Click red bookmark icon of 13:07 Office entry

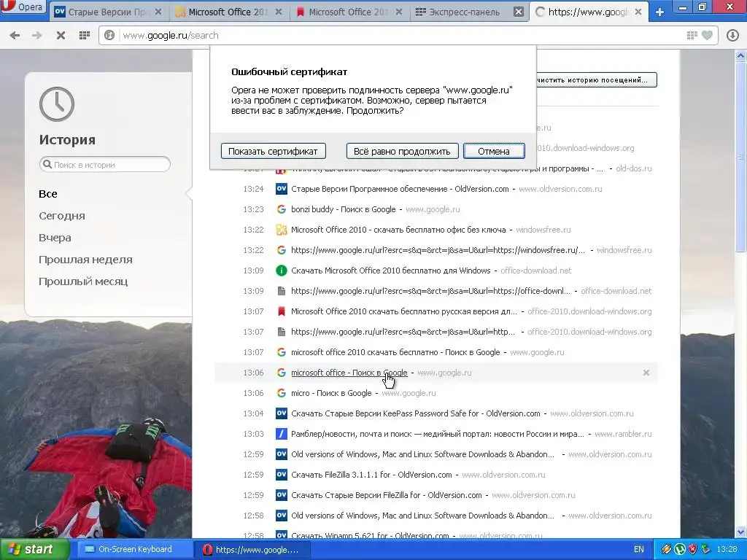click(282, 311)
